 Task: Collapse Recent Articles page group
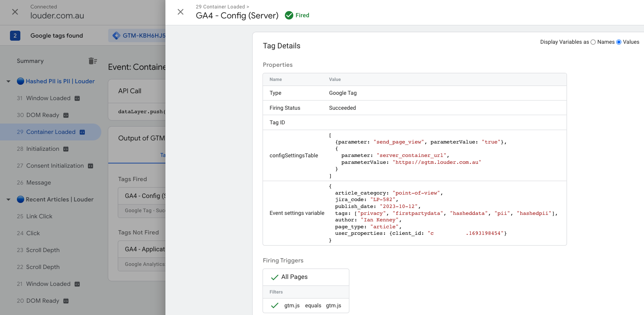[x=8, y=200]
